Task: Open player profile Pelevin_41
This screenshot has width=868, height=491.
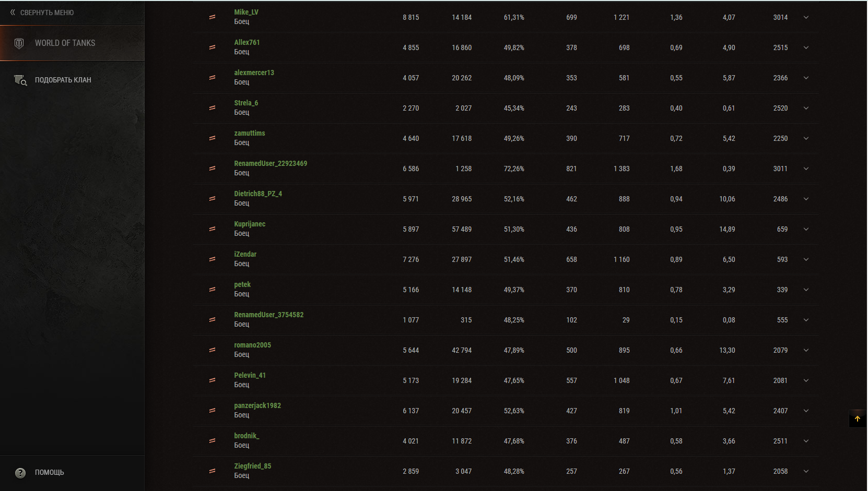Action: pyautogui.click(x=250, y=375)
